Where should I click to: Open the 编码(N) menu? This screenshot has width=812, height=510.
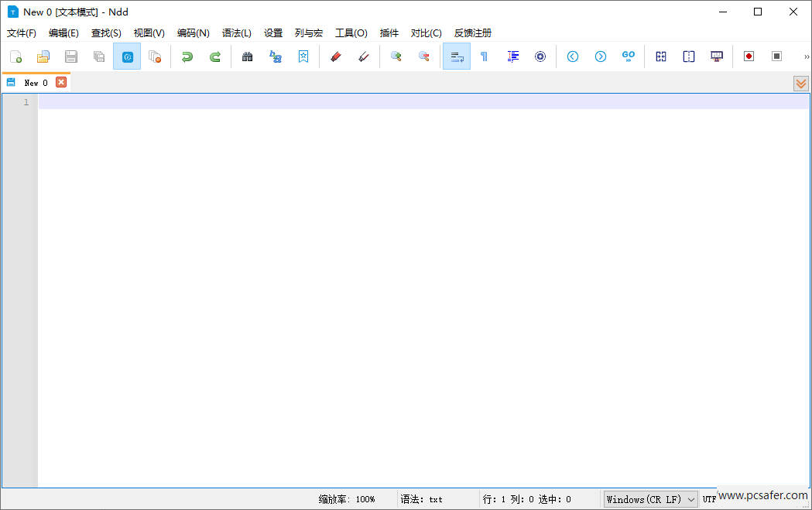(193, 33)
